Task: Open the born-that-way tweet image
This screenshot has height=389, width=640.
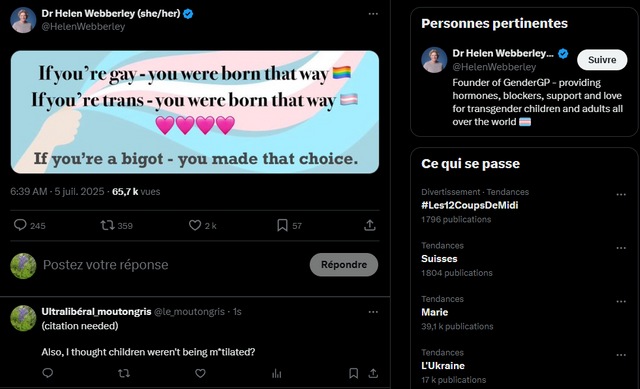Action: point(195,112)
